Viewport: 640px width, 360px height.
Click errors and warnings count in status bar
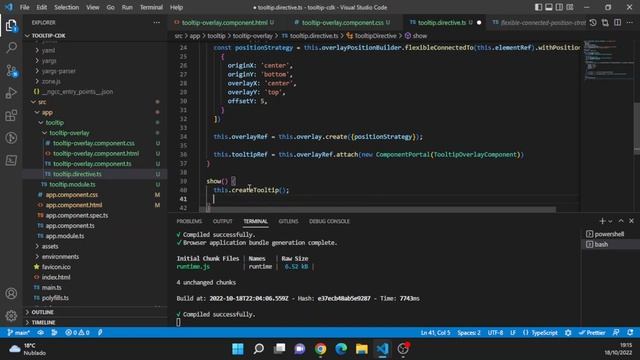tap(77, 333)
